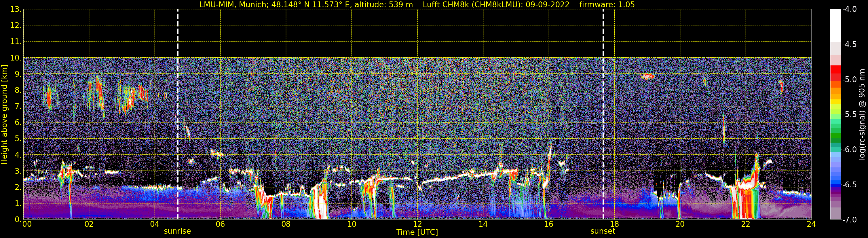
Task: Click the red cloud echo near 19 UTC at 9 km
Action: tap(648, 76)
